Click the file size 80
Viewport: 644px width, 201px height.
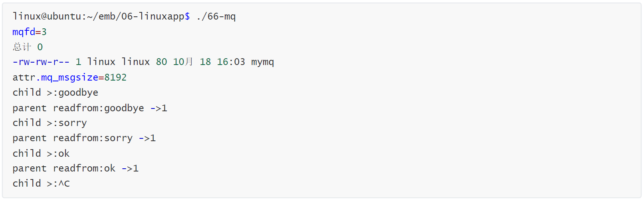pos(161,62)
